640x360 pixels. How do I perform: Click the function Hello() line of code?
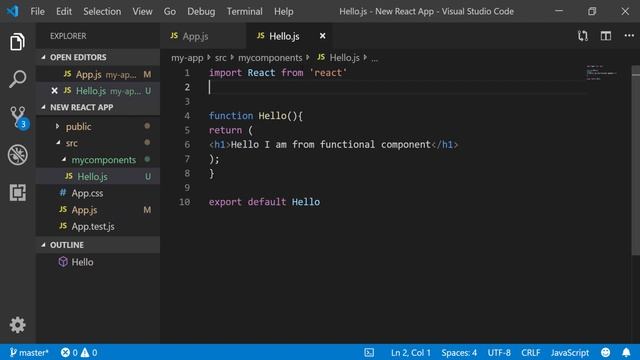point(256,116)
